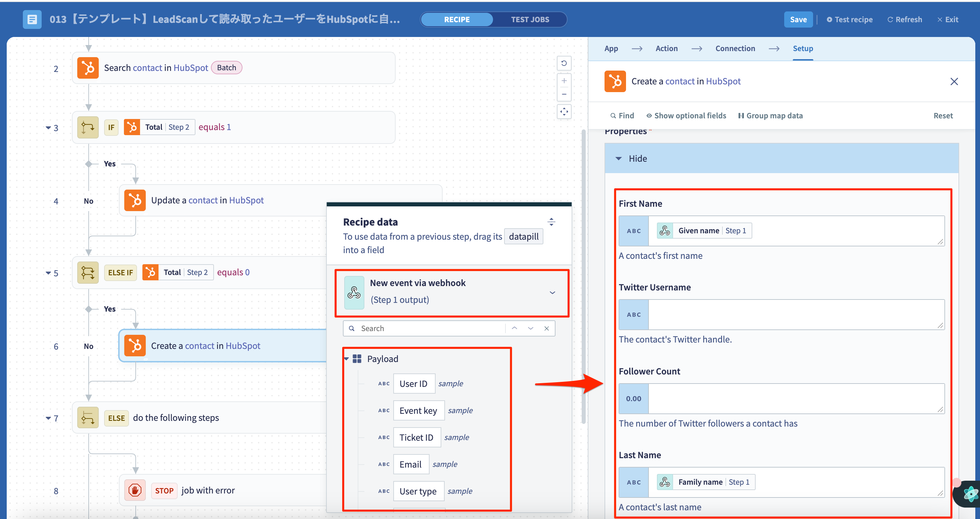Close the Create a contact setup panel
Screen dimensions: 980x519
(954, 81)
